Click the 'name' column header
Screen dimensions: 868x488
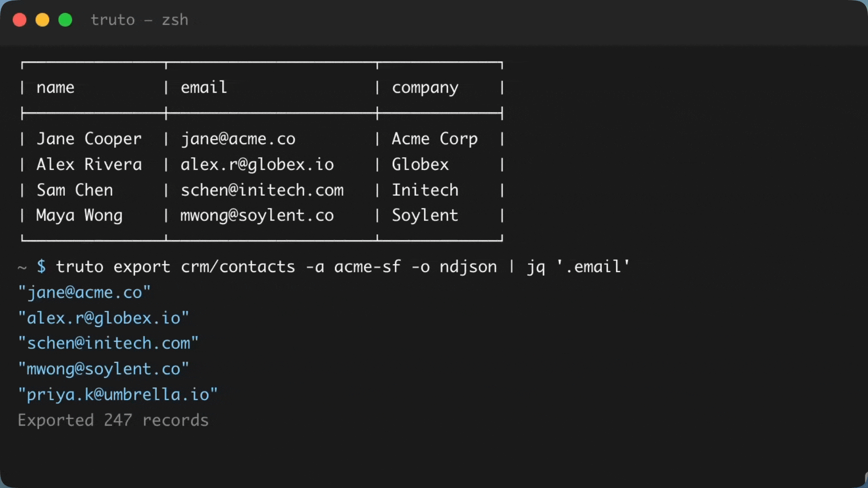(x=55, y=87)
